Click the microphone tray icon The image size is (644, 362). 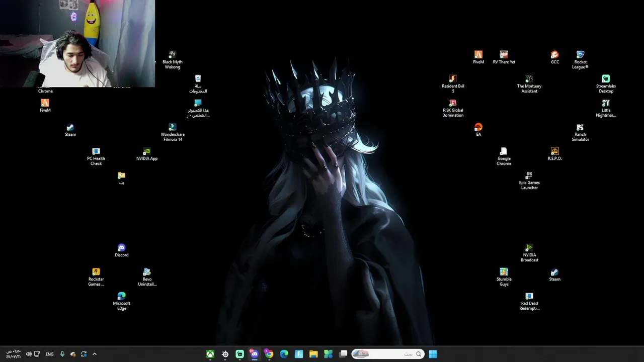coord(62,354)
